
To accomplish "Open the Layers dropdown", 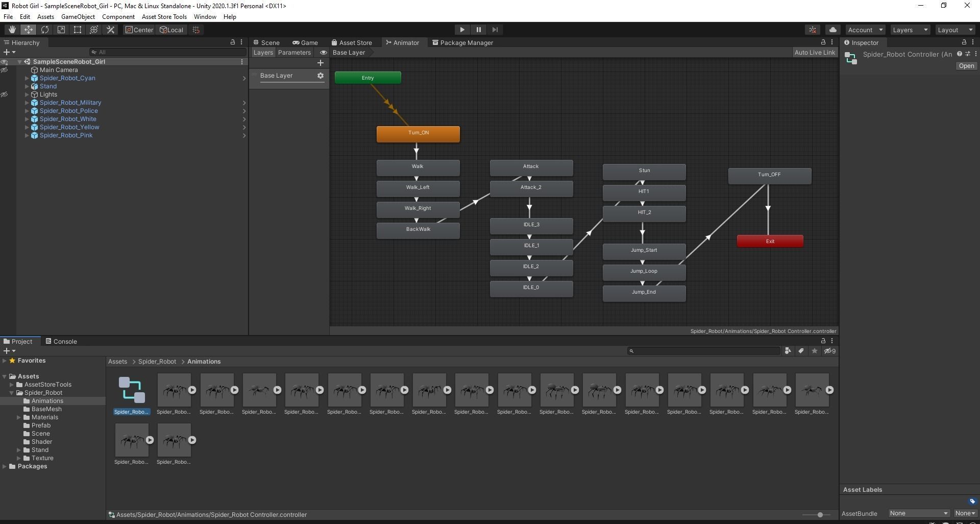I will click(x=910, y=30).
